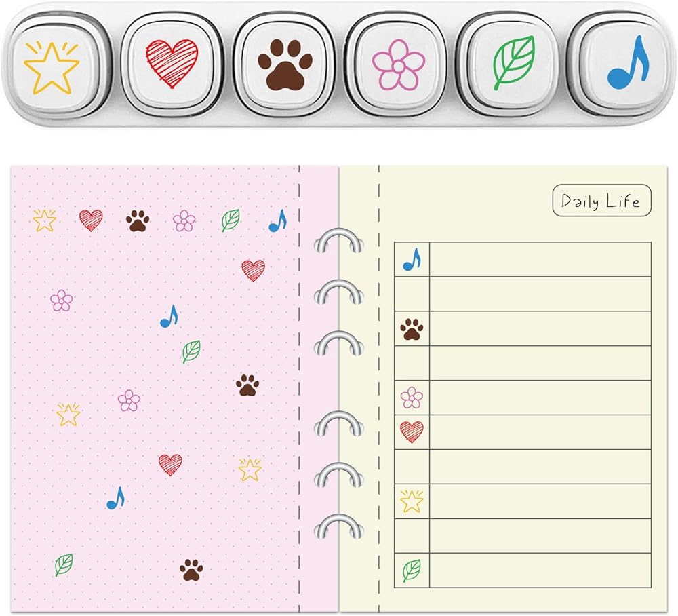
Task: Select the paw print icon in the planner table
Action: tap(412, 329)
